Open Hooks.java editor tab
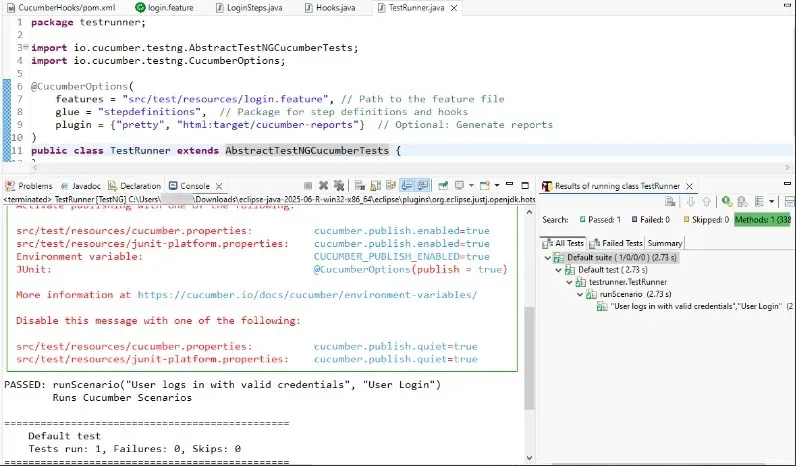 pyautogui.click(x=330, y=8)
